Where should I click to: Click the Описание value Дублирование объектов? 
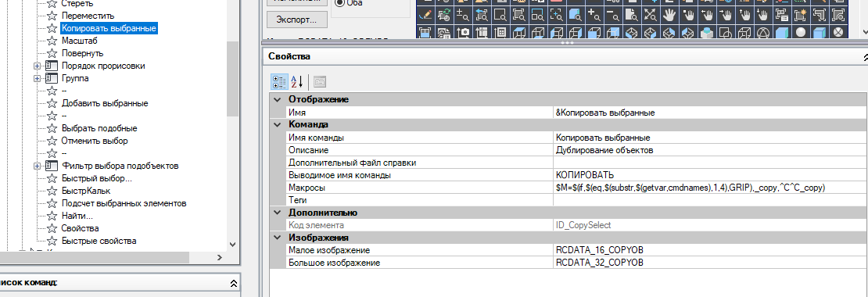pos(710,150)
